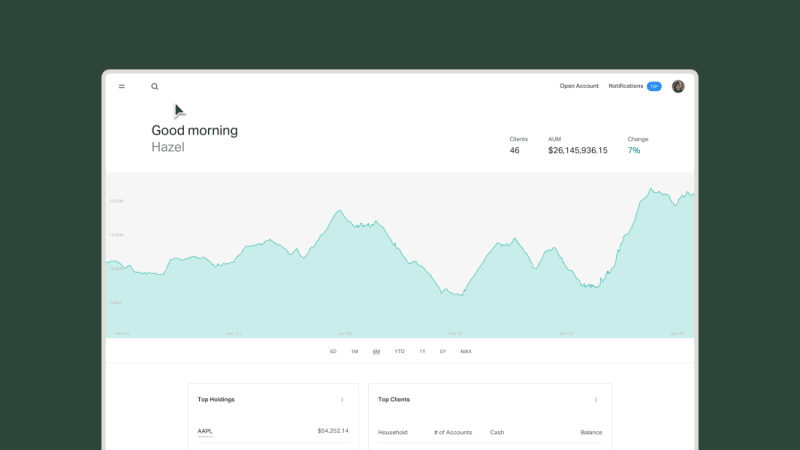The image size is (800, 450).
Task: Select the 1M chart range
Action: click(x=355, y=352)
